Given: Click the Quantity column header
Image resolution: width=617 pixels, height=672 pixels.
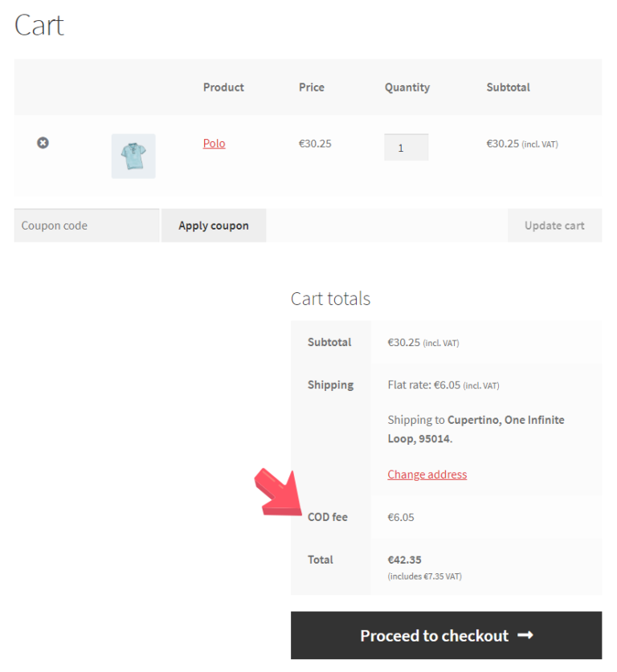Looking at the screenshot, I should 407,88.
